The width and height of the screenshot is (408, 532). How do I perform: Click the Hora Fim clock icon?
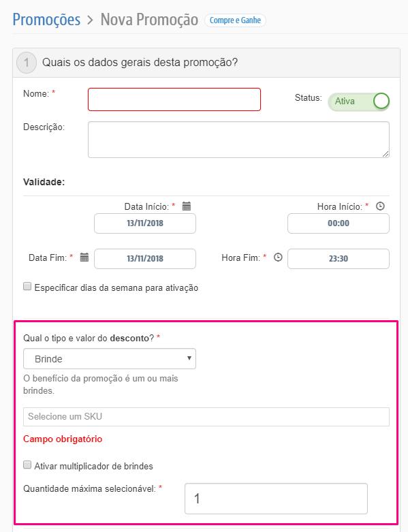click(x=278, y=257)
